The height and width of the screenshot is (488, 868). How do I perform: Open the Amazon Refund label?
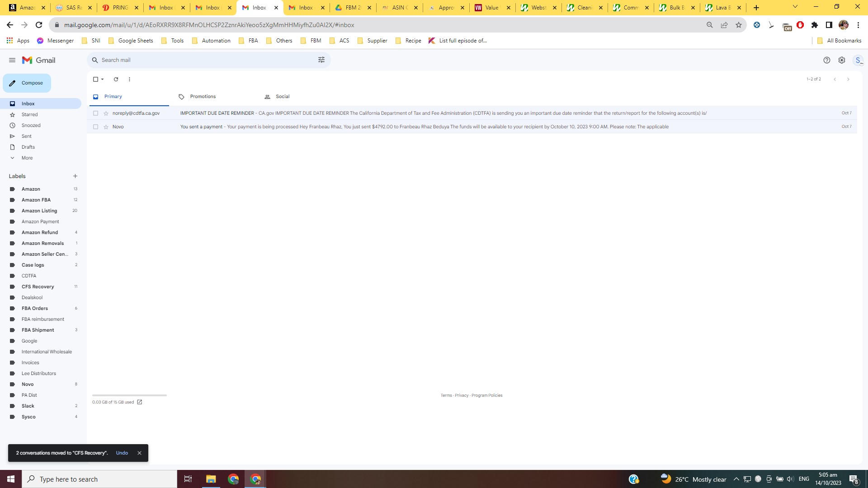40,232
